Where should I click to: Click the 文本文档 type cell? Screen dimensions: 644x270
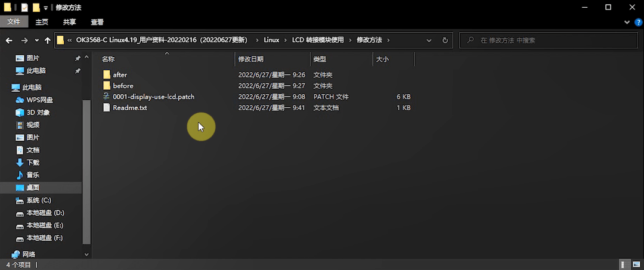(x=326, y=108)
